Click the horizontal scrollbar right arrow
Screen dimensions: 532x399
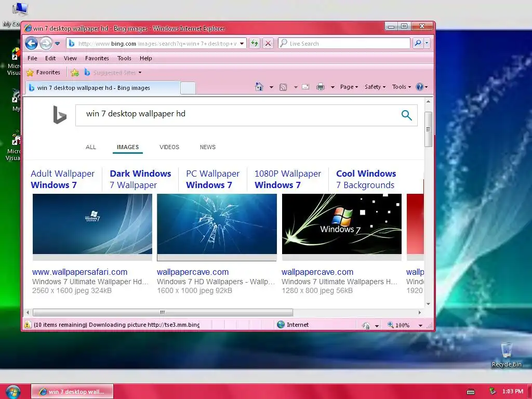pos(420,312)
